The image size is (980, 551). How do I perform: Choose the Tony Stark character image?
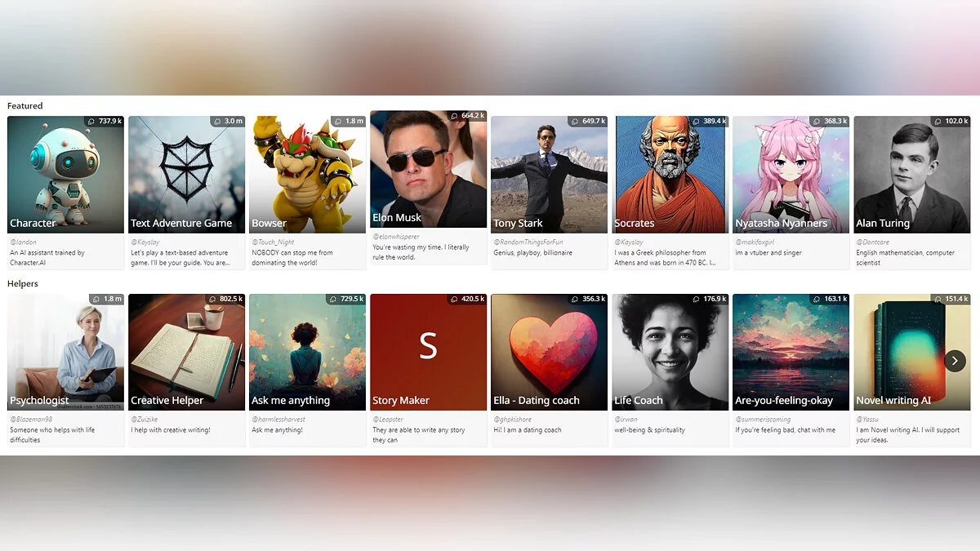point(549,174)
